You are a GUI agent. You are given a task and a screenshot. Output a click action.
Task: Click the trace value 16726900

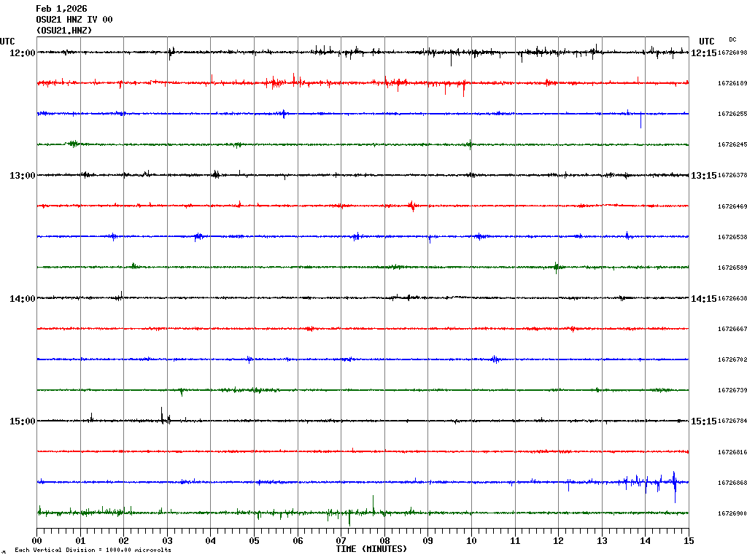732,514
